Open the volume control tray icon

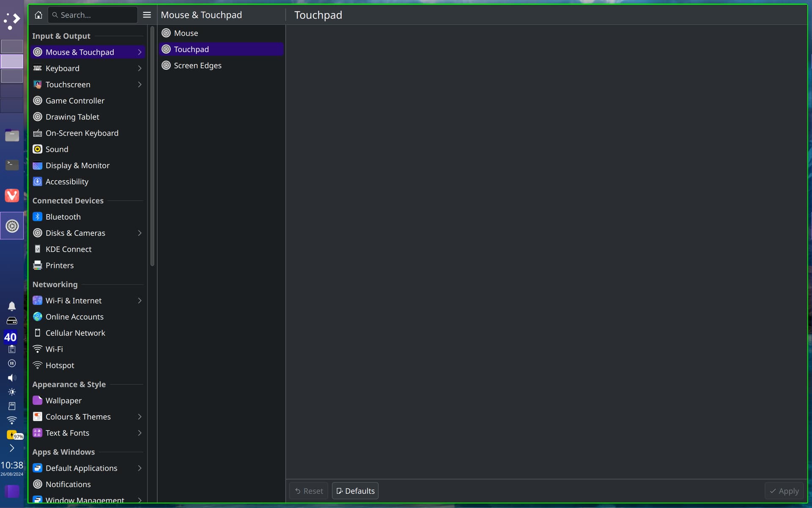[12, 378]
